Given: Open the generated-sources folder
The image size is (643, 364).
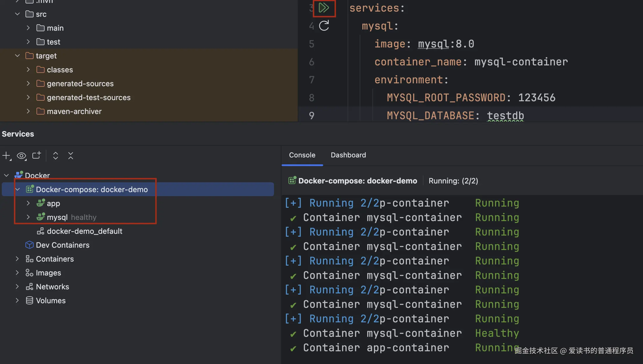Looking at the screenshot, I should (x=80, y=84).
